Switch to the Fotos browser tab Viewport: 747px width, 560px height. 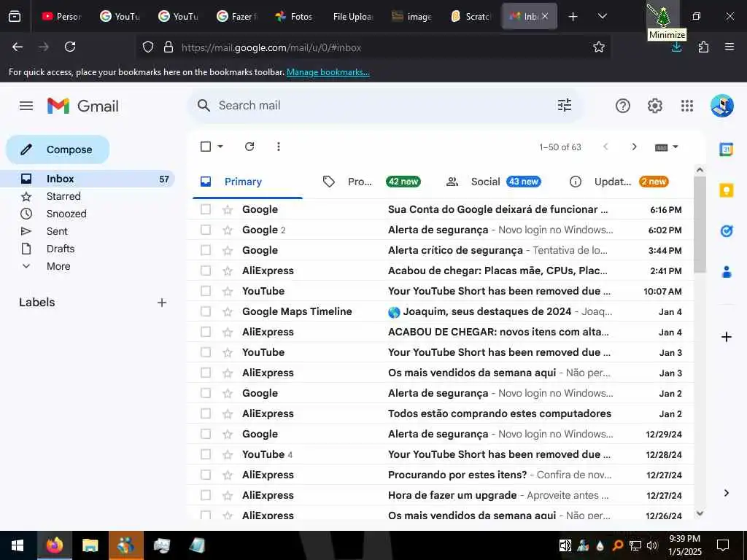(x=295, y=16)
